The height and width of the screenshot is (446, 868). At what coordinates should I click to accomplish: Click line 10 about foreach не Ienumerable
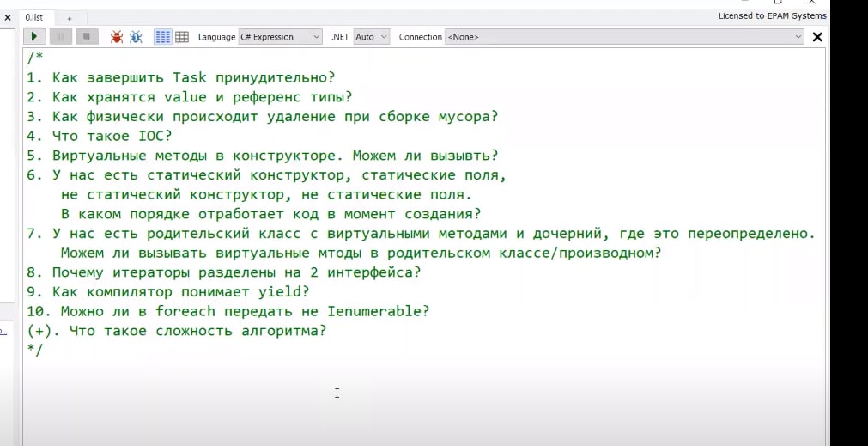click(x=228, y=311)
